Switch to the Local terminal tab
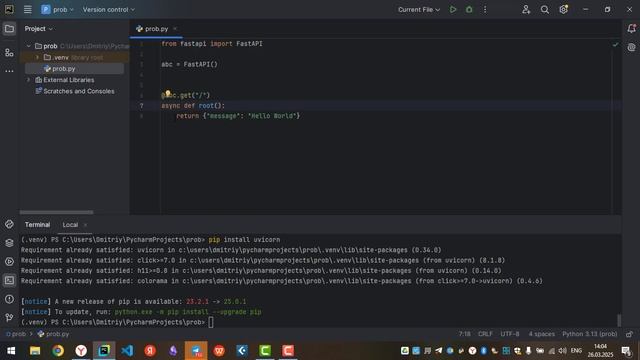Image resolution: width=640 pixels, height=360 pixels. [70, 224]
